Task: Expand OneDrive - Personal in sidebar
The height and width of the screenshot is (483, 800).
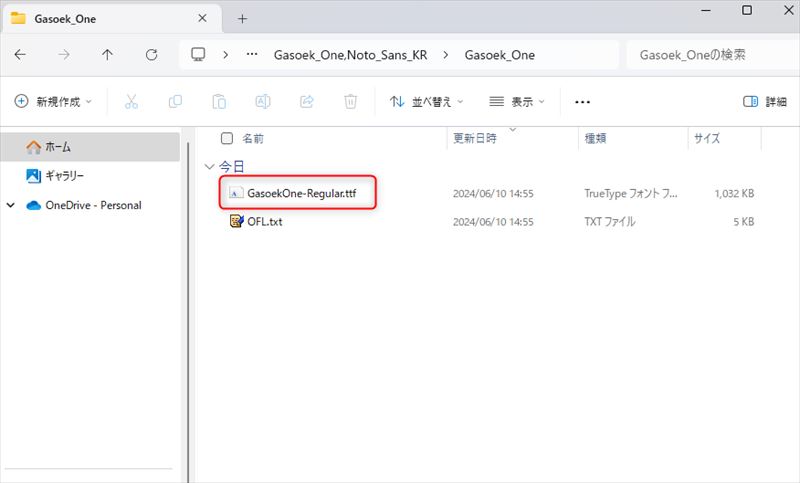Action: [x=11, y=205]
